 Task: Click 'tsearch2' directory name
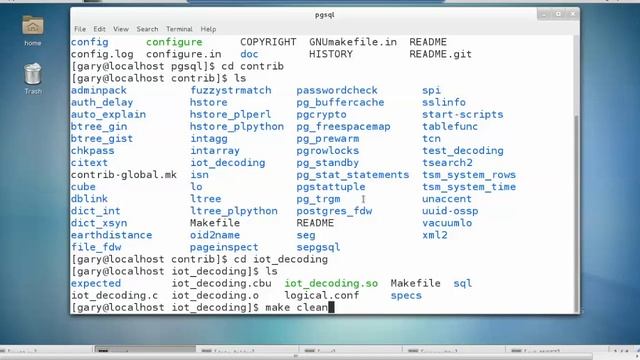pyautogui.click(x=447, y=162)
